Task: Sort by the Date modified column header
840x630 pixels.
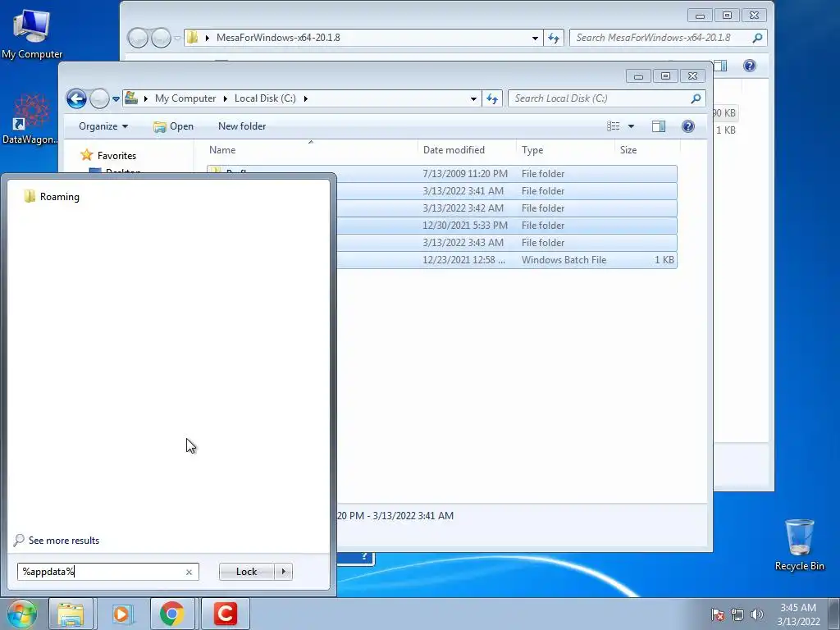Action: tap(466, 150)
